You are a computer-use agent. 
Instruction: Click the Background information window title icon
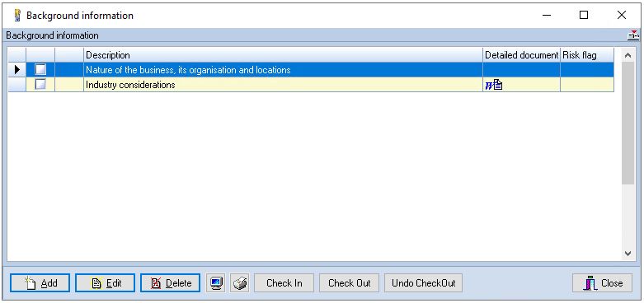click(x=16, y=16)
